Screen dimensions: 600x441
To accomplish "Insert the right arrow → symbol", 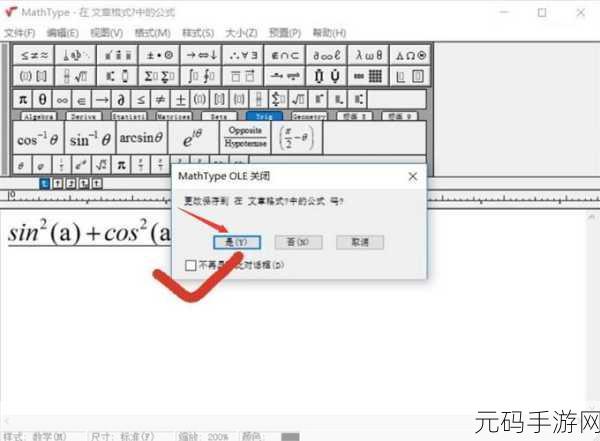I will [101, 100].
